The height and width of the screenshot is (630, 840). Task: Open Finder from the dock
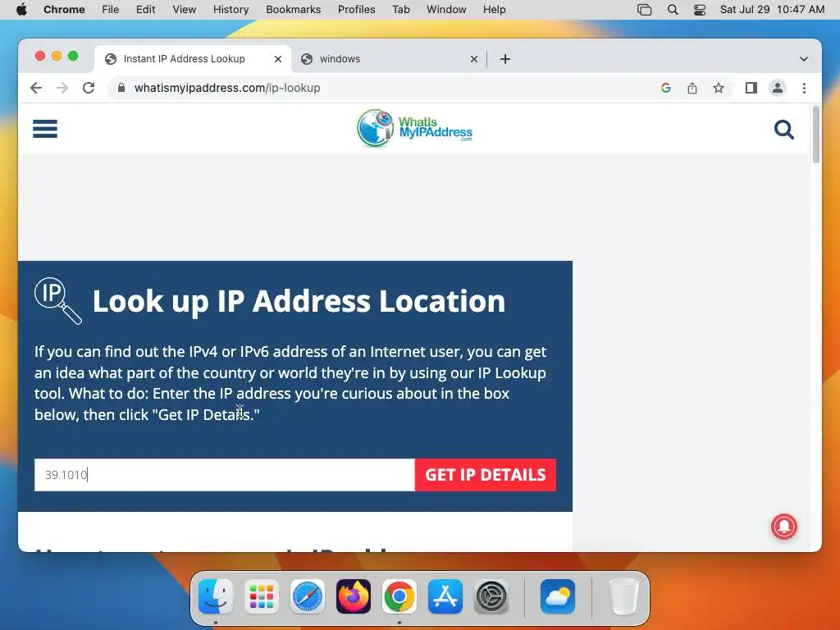point(216,596)
